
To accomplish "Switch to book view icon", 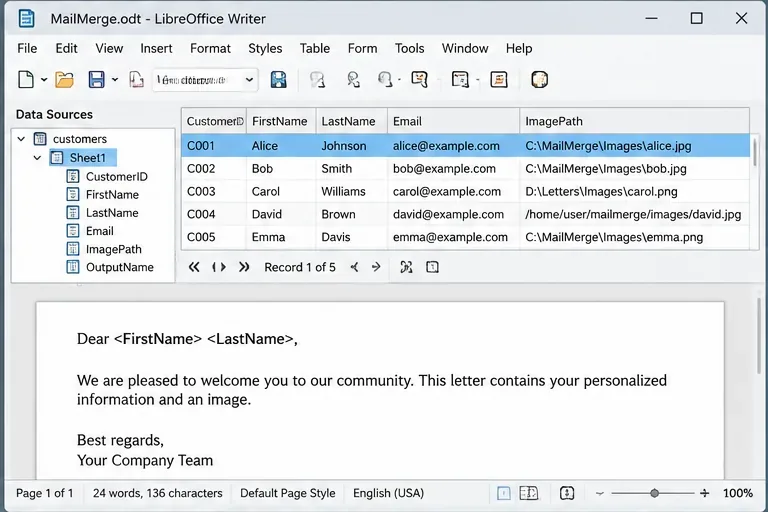I will coord(528,493).
